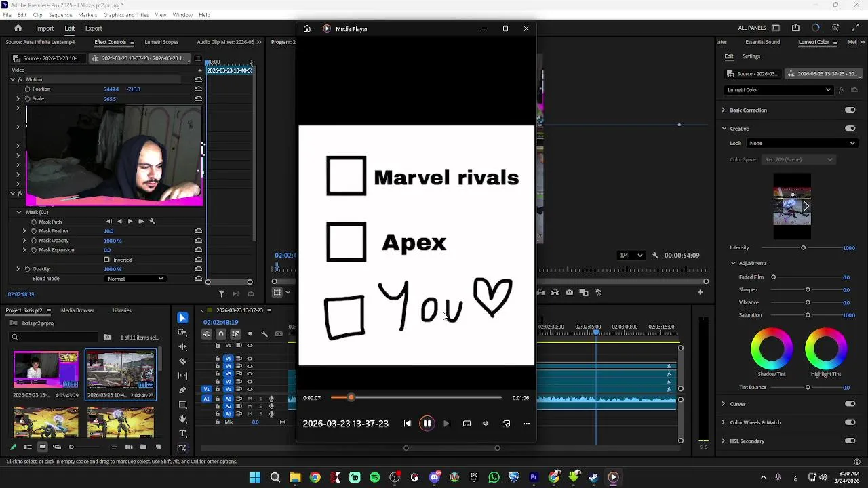
Task: Toggle Curves section enable switch
Action: click(850, 404)
